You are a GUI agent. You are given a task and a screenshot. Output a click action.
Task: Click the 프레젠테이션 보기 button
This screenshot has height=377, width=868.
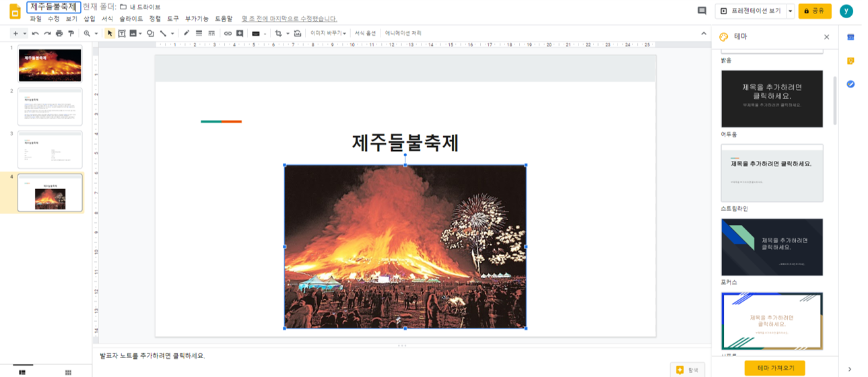pyautogui.click(x=751, y=11)
